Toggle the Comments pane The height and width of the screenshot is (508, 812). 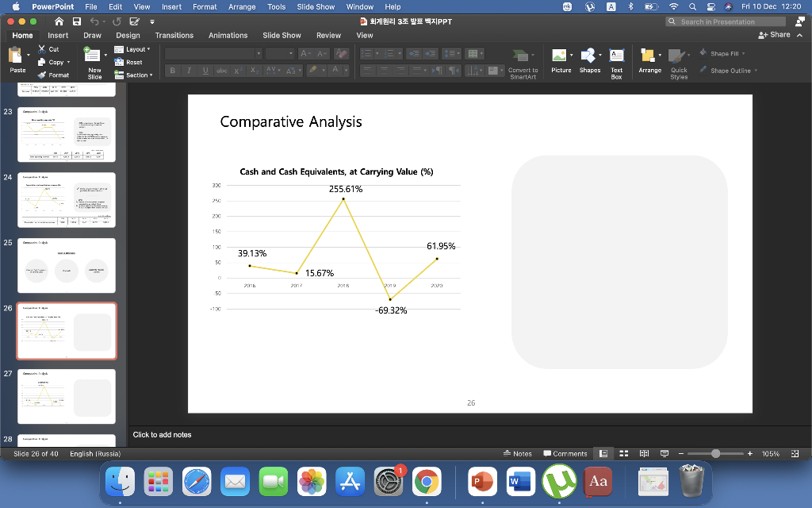pos(565,453)
